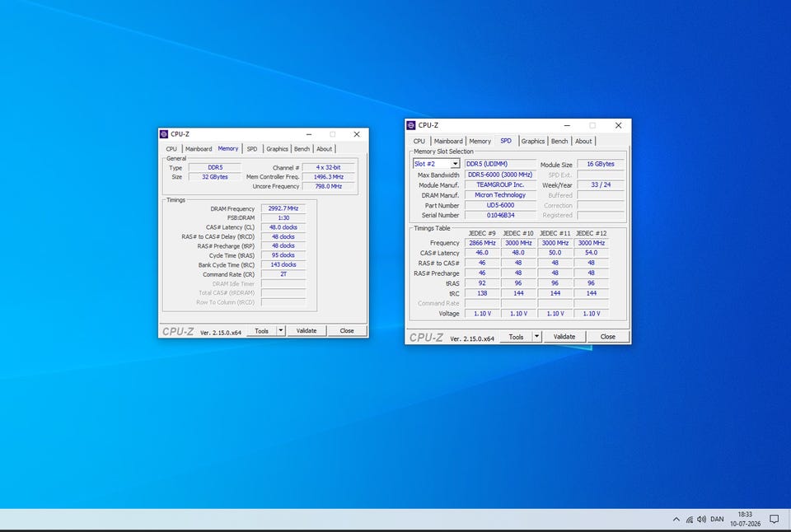Image resolution: width=791 pixels, height=532 pixels.
Task: Open the Tools dropdown arrow in the Memory window
Action: pyautogui.click(x=281, y=331)
